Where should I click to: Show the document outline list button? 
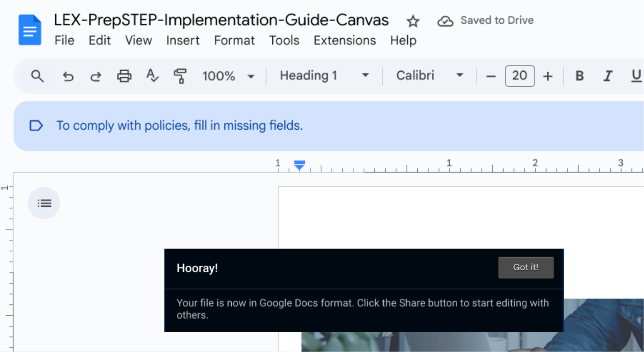point(44,203)
